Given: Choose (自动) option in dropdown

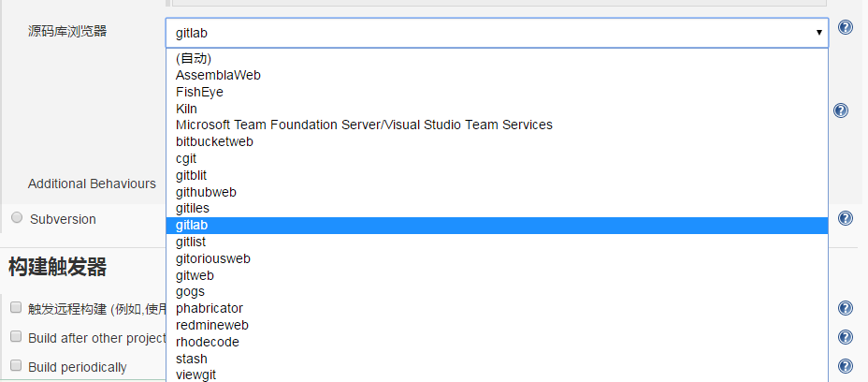Looking at the screenshot, I should coord(497,58).
